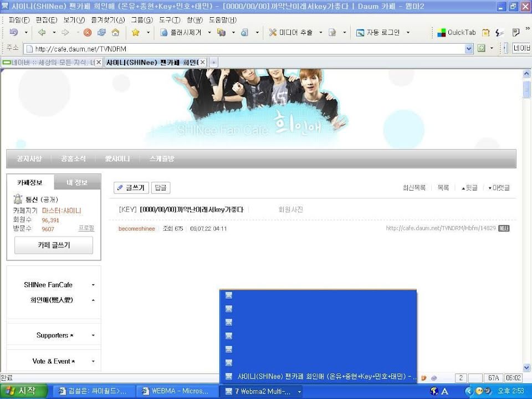The image size is (532, 399).
Task: Go to the Home page icon
Action: point(115,32)
